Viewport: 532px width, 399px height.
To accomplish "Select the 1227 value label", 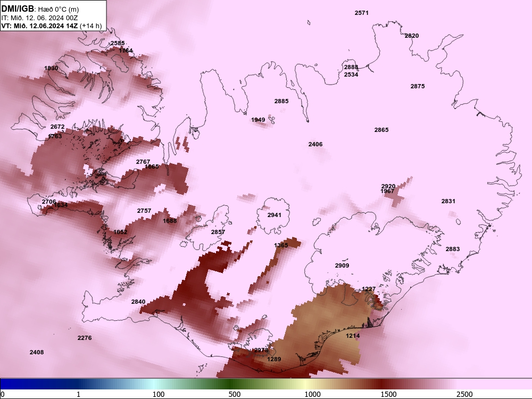I will click(369, 289).
